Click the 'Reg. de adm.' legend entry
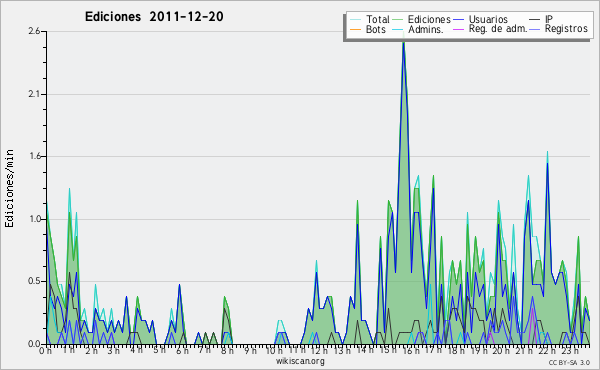 pyautogui.click(x=498, y=29)
